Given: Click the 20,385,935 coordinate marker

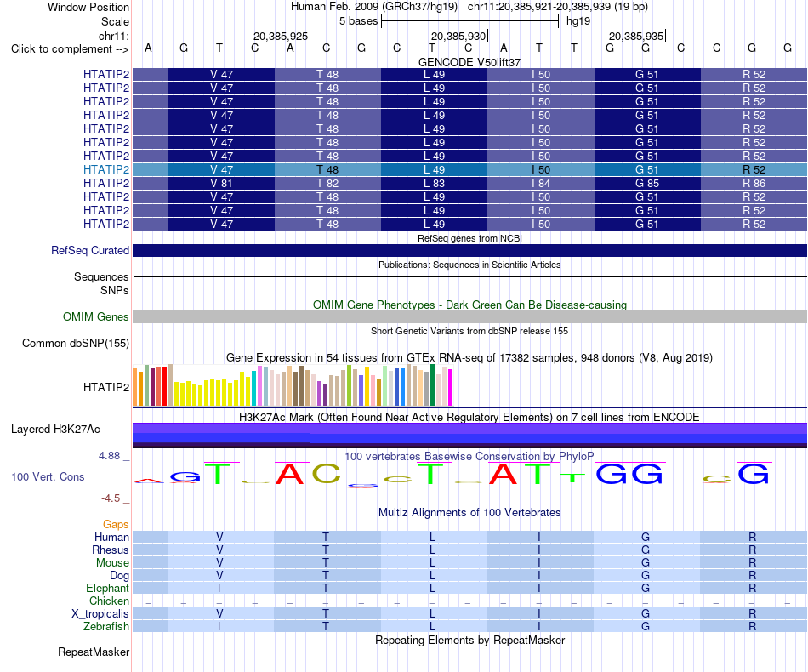Looking at the screenshot, I should 636,36.
